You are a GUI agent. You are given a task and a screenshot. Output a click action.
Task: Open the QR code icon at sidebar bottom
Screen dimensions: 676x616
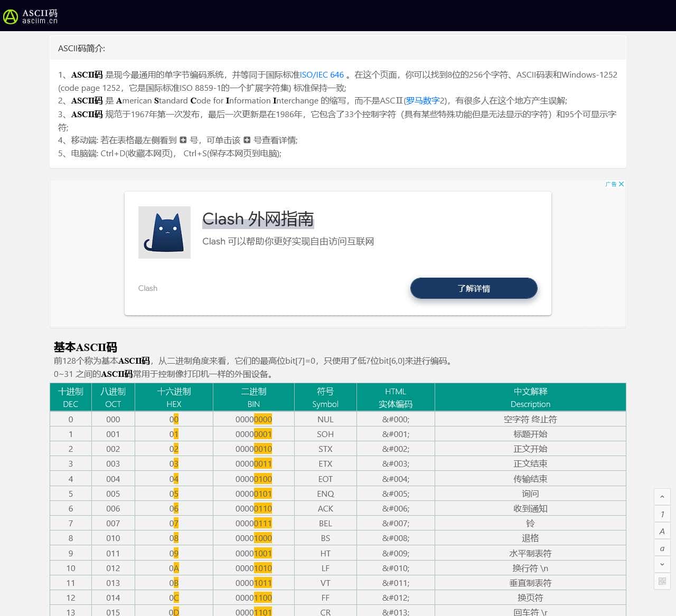click(662, 582)
